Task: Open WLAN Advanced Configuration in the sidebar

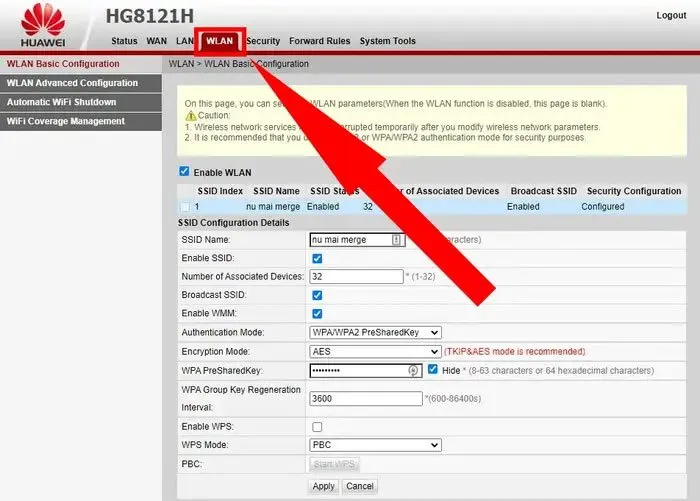Action: click(72, 83)
